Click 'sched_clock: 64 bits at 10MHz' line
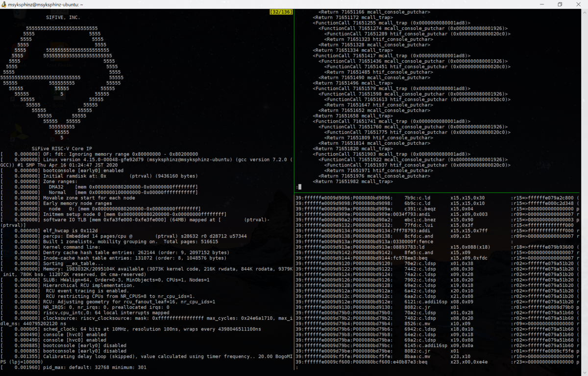Image resolution: width=588 pixels, height=376 pixels. point(131,329)
